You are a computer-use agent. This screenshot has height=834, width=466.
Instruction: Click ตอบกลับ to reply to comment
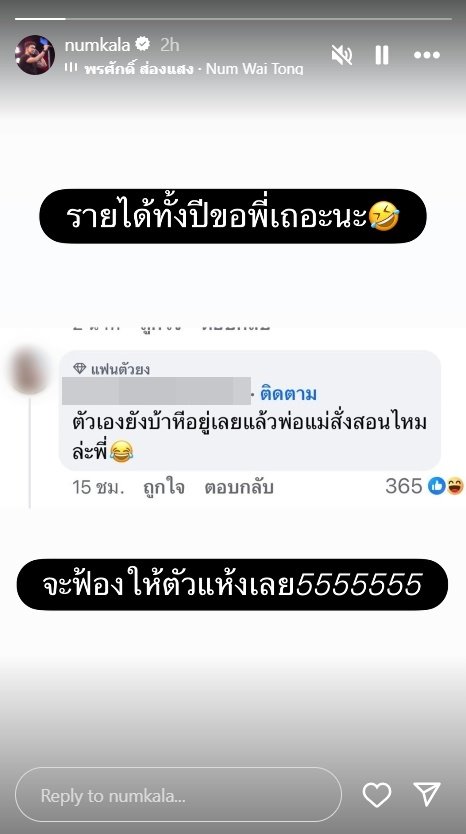[239, 487]
